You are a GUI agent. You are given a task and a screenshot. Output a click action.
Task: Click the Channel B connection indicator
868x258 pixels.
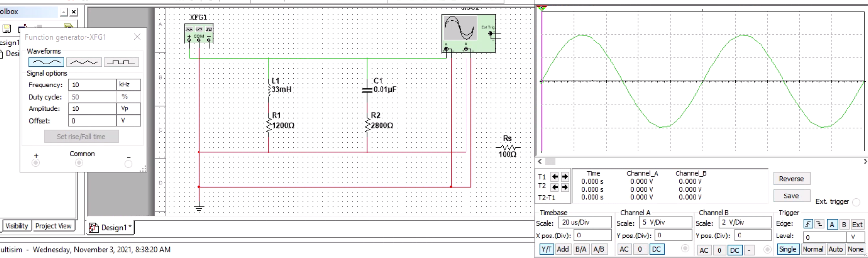pyautogui.click(x=767, y=249)
